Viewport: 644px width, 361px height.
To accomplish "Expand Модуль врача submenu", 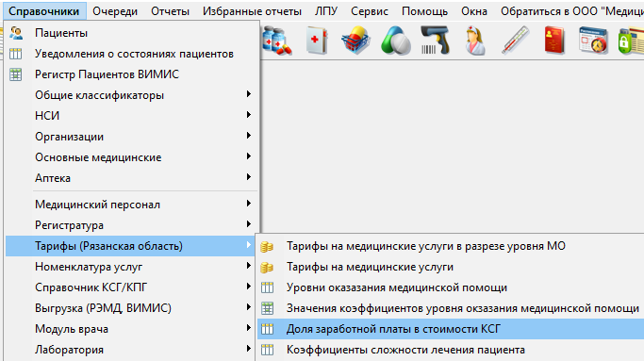I will point(131,329).
